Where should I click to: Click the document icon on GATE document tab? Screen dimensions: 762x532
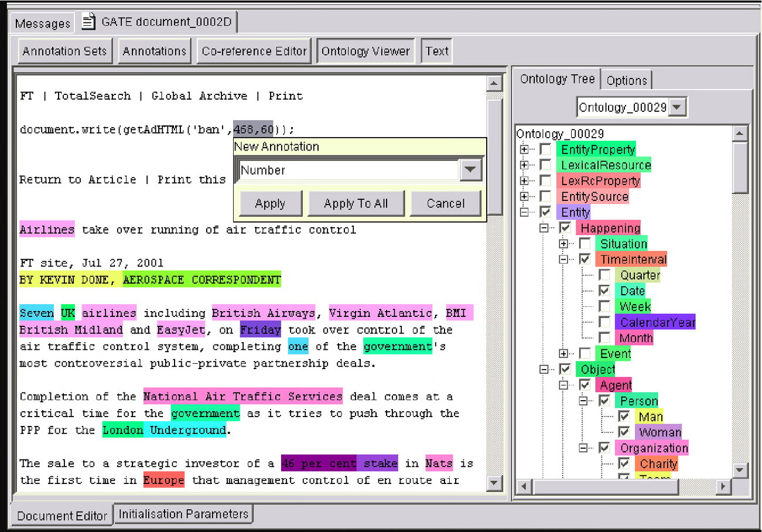pyautogui.click(x=88, y=22)
